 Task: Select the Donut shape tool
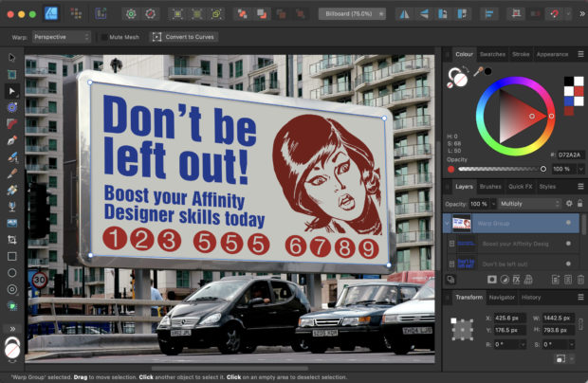click(12, 289)
